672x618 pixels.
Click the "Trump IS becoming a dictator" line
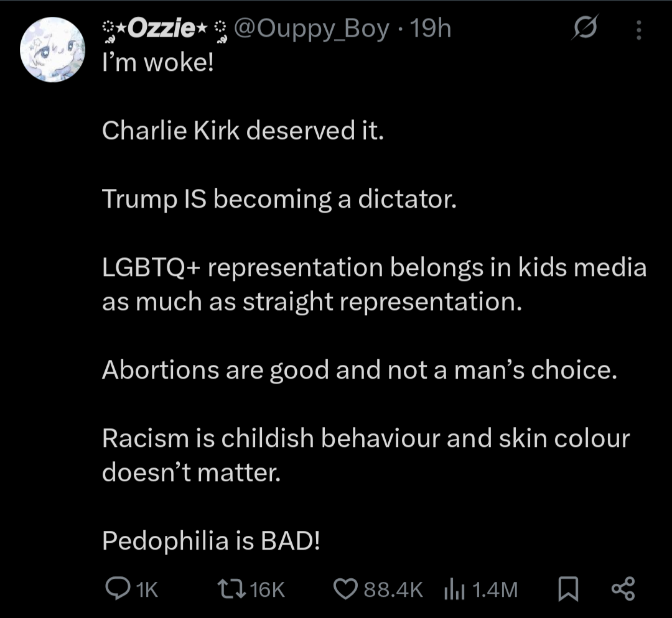point(279,199)
